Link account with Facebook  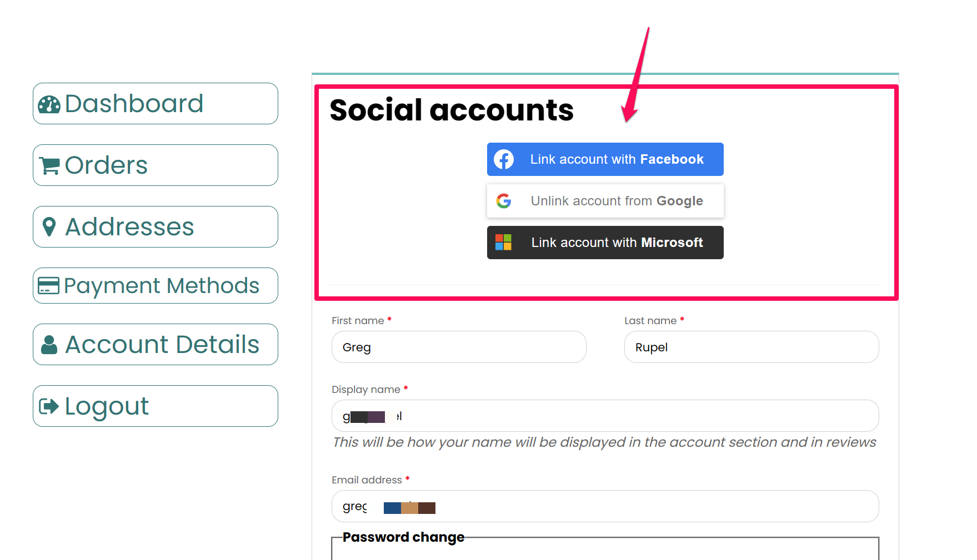605,159
